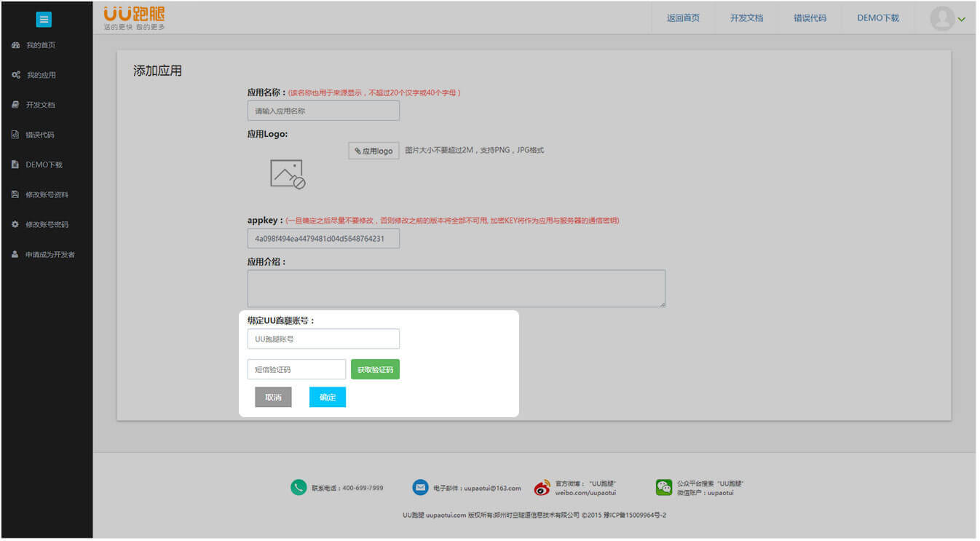Click the dashboard icon beside 我的首页

click(16, 45)
